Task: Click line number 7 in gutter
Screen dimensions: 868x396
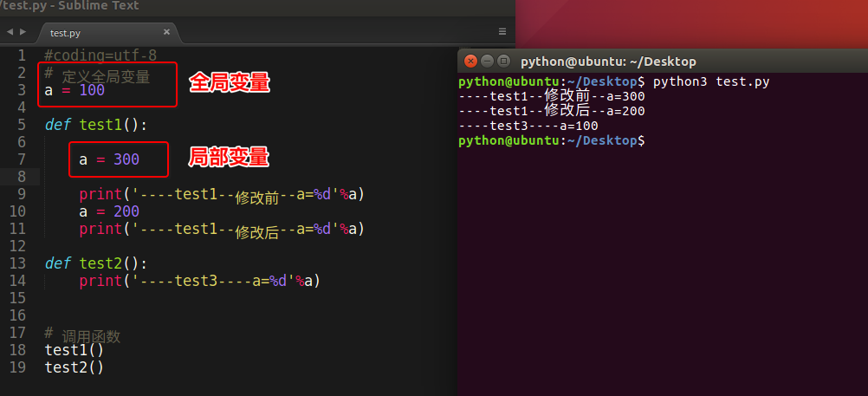Action: point(21,159)
